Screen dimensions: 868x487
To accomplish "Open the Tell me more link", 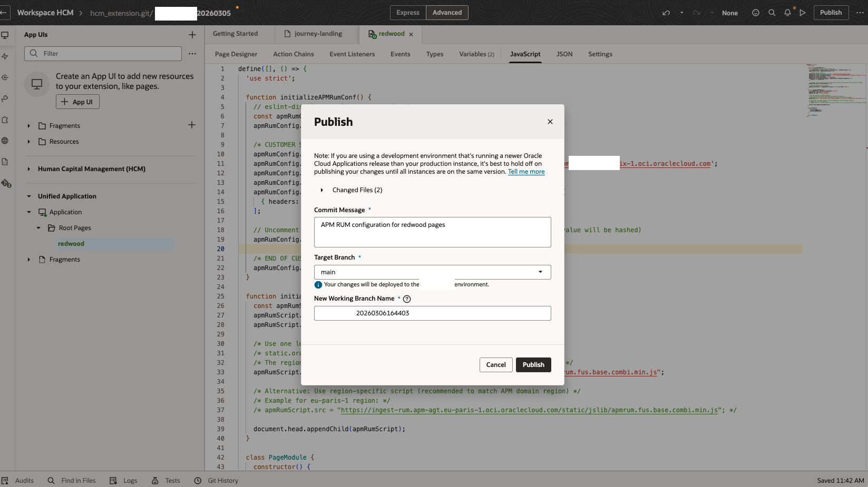I will tap(525, 171).
